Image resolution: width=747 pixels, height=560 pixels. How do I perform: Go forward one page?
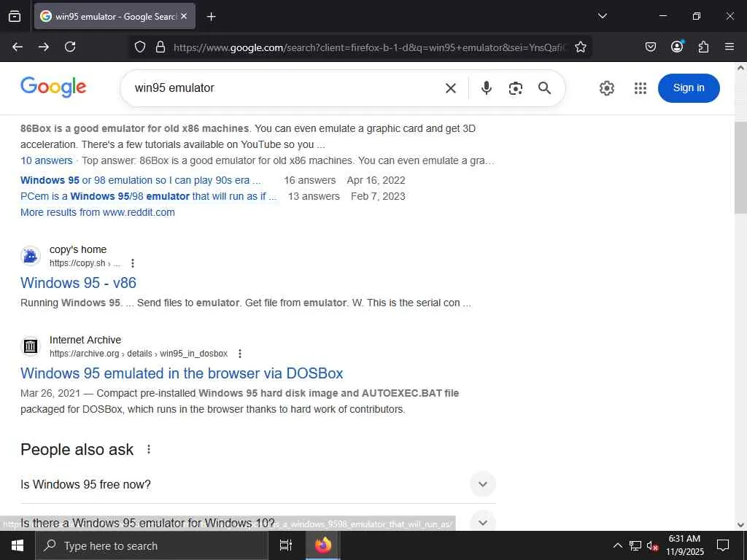point(44,47)
